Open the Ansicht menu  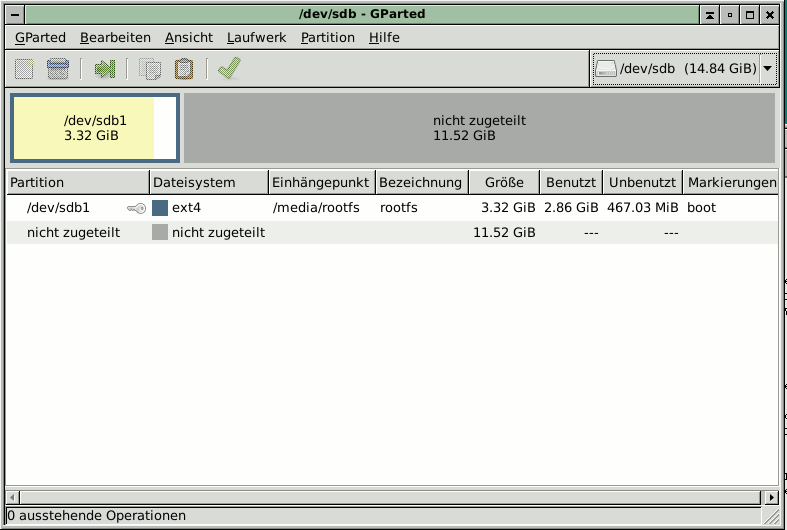[189, 37]
